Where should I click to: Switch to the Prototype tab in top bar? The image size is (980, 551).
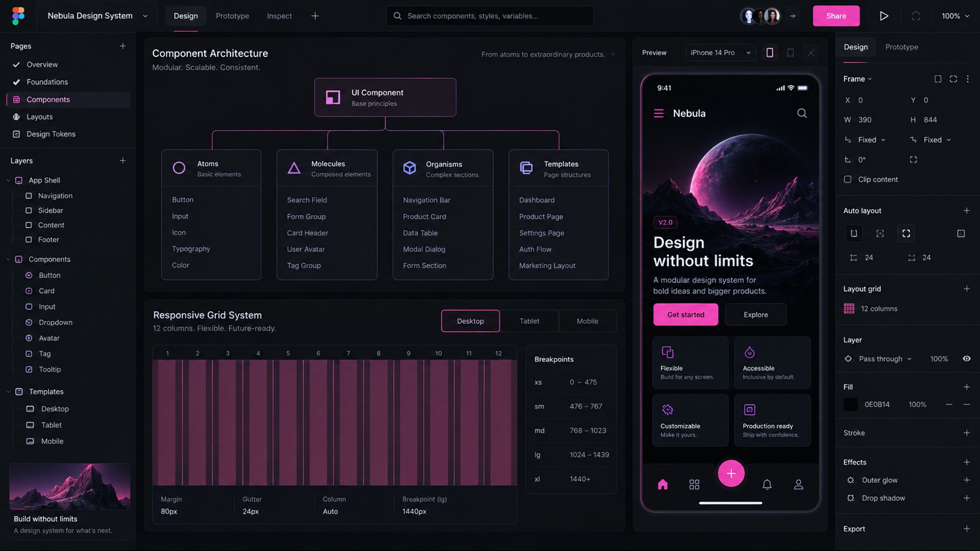tap(232, 16)
